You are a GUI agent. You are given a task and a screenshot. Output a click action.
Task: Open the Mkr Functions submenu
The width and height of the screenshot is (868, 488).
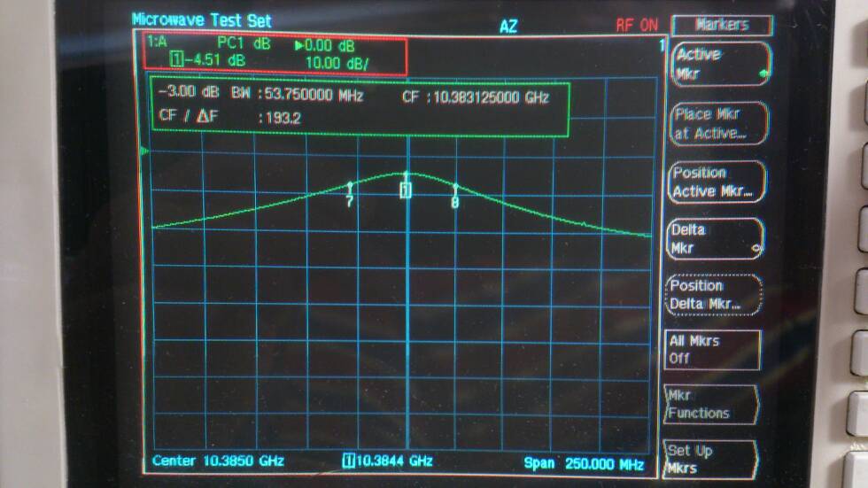711,405
